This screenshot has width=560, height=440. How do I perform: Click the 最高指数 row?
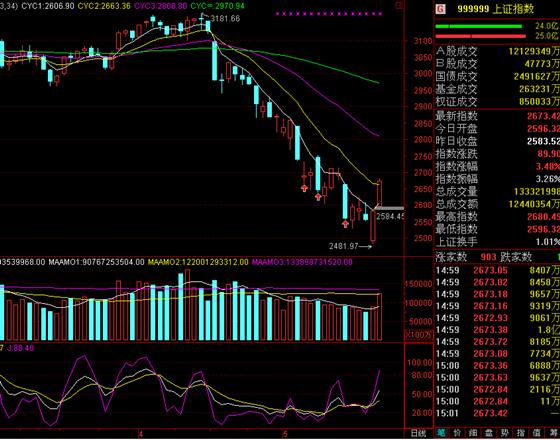[x=498, y=216]
